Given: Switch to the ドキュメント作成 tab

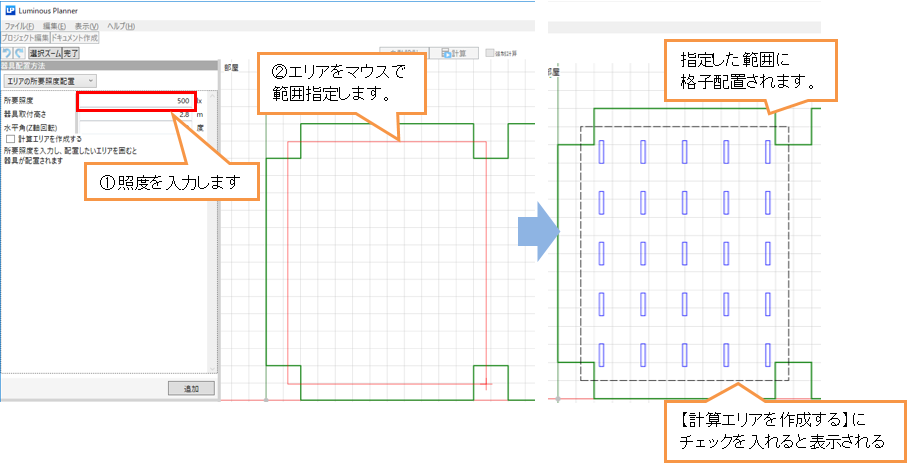Looking at the screenshot, I should tap(75, 37).
